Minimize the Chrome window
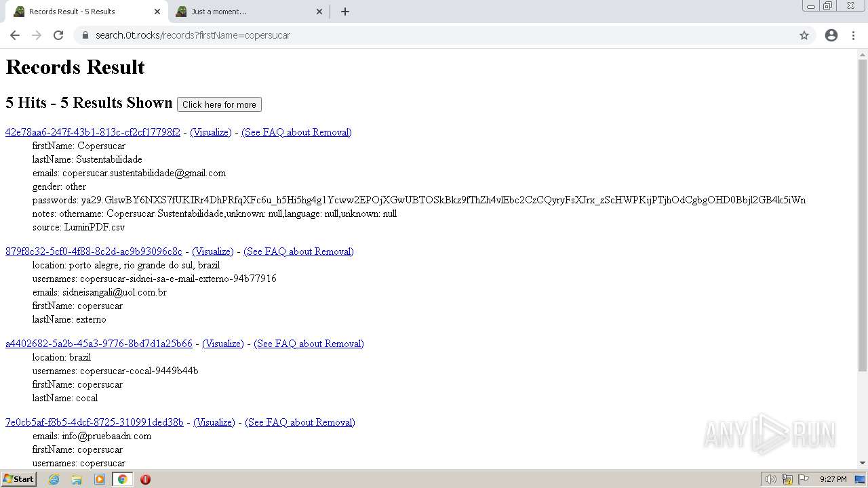The width and height of the screenshot is (868, 488). coord(810,6)
